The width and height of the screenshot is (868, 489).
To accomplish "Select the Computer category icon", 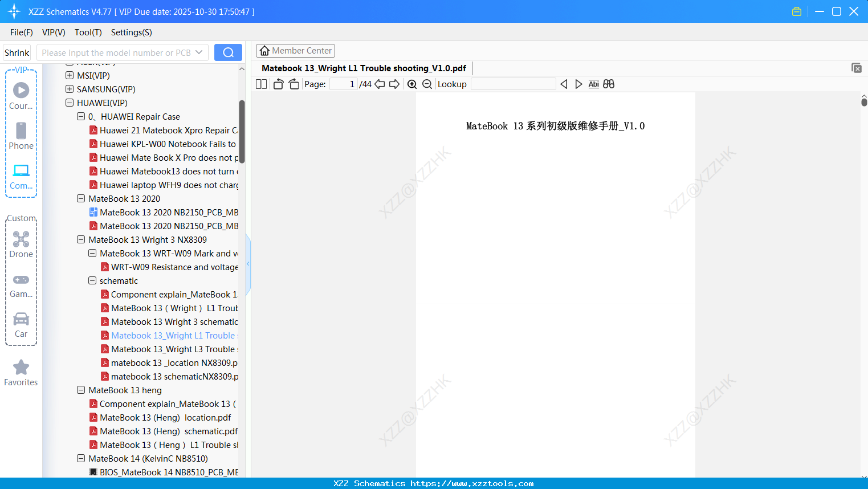I will coord(21,176).
